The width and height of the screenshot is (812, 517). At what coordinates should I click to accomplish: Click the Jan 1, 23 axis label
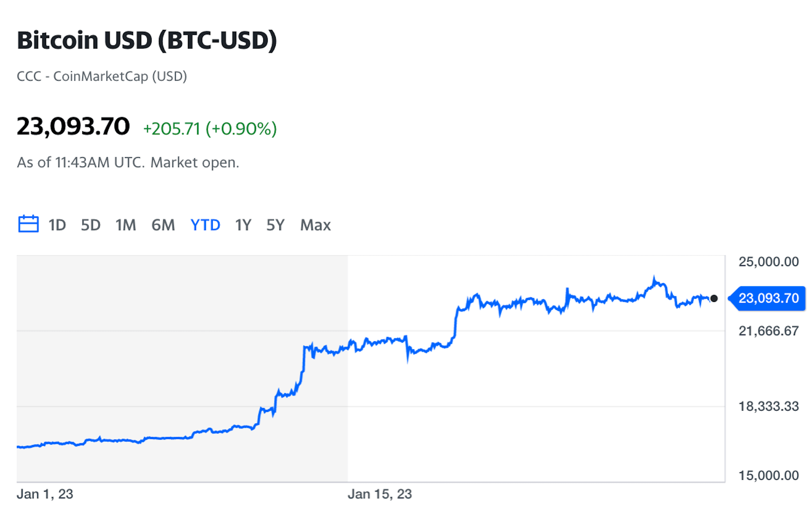click(x=45, y=494)
